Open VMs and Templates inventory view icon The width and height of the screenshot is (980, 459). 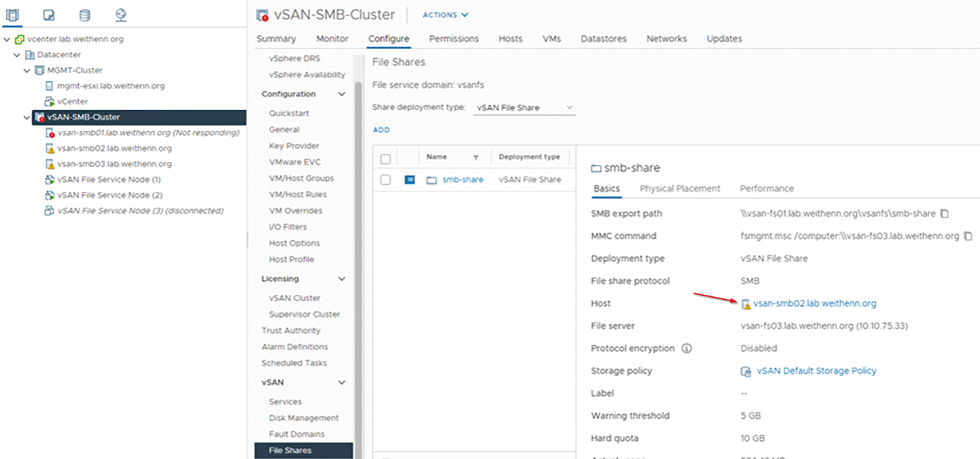tap(48, 15)
